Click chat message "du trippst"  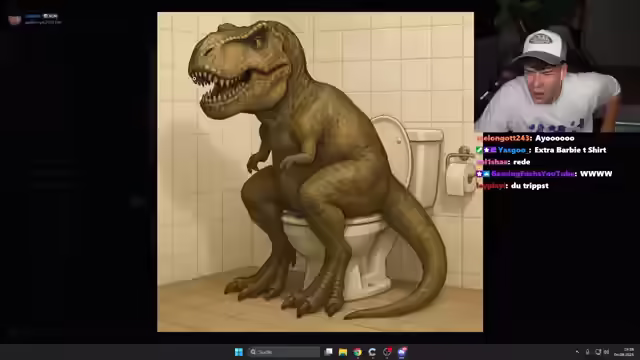pos(530,186)
